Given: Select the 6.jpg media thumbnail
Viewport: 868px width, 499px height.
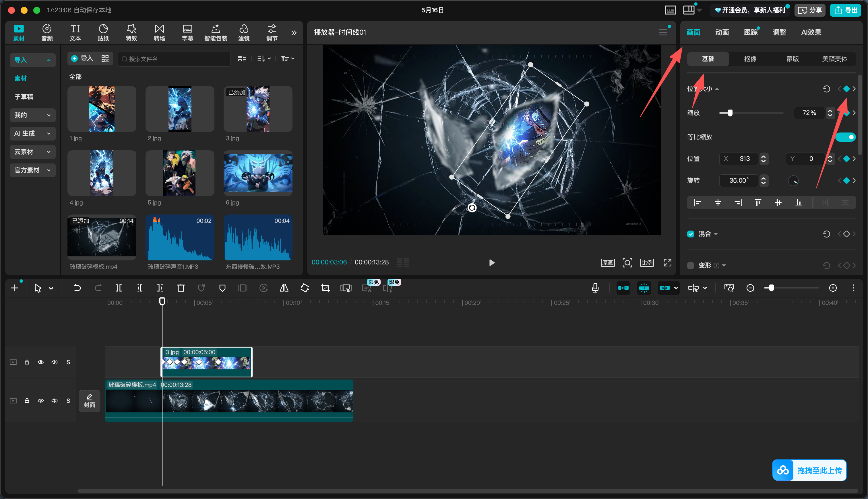Looking at the screenshot, I should [258, 173].
